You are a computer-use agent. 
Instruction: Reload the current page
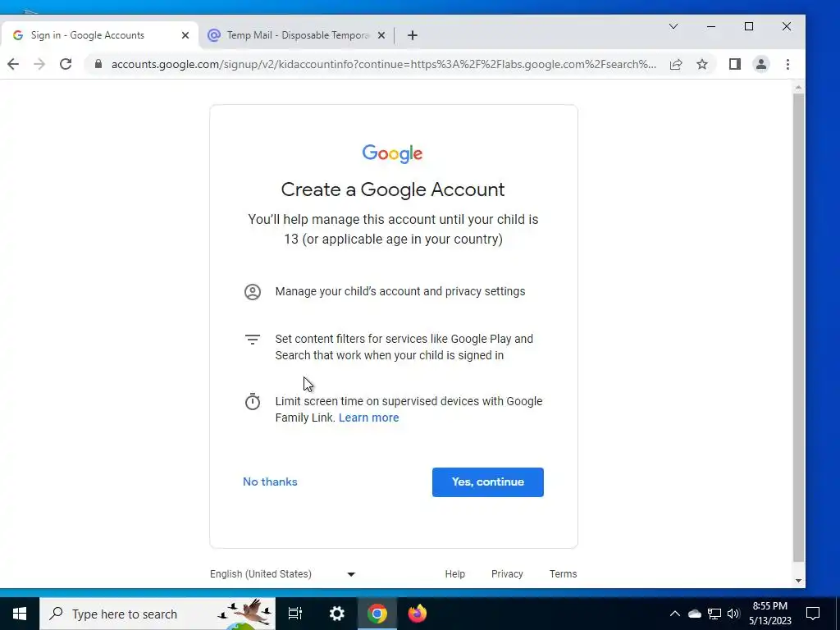66,64
